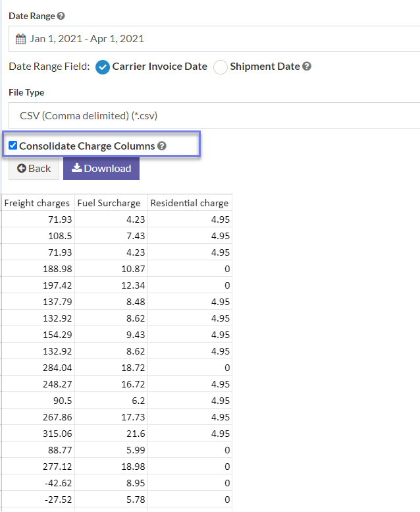Click the back arrow icon
Viewport: 420px width, 512px height.
pyautogui.click(x=22, y=168)
